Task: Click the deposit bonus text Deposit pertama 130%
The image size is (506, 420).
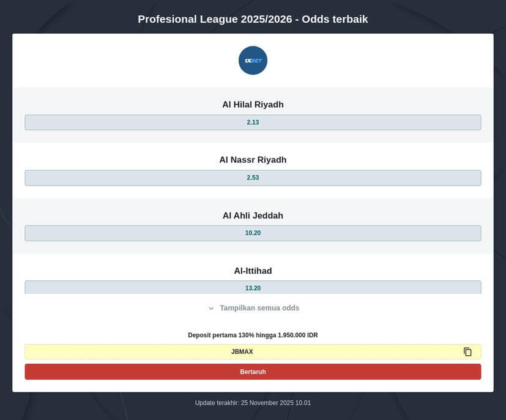Action: click(253, 335)
